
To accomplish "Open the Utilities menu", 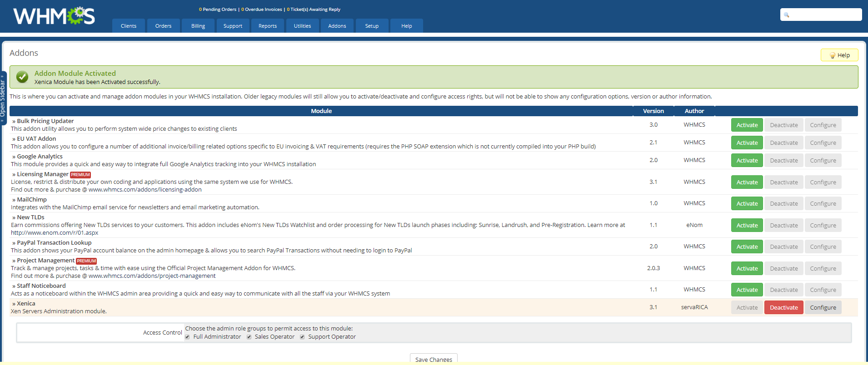I will (x=303, y=26).
